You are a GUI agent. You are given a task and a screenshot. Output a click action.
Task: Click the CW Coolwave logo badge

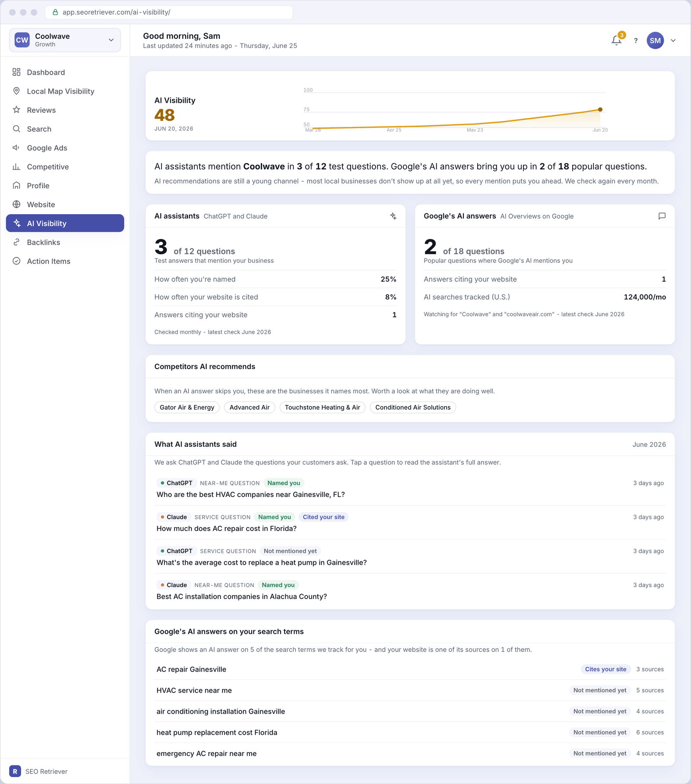click(x=22, y=40)
